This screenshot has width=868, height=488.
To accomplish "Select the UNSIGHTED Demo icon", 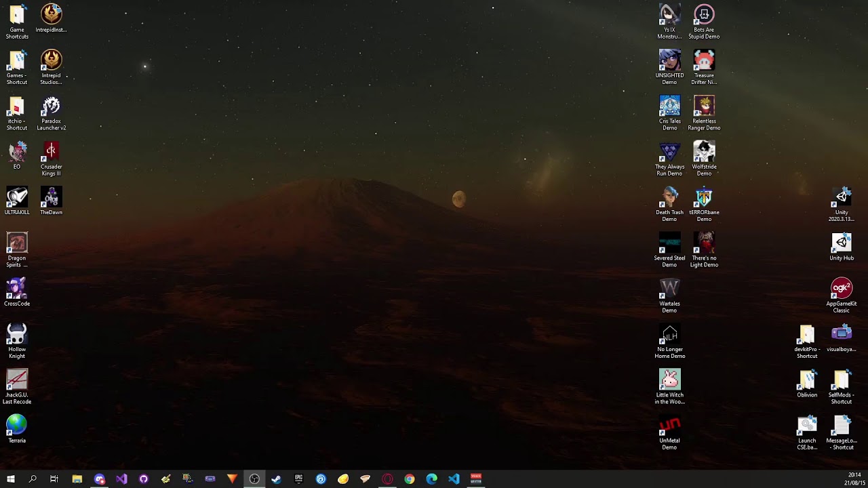I will 669,67.
